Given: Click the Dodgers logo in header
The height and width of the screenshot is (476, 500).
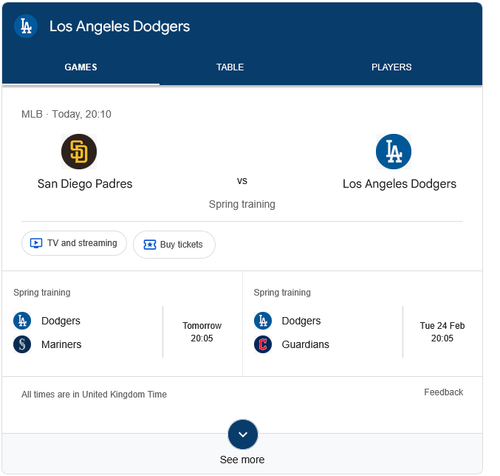Looking at the screenshot, I should pyautogui.click(x=26, y=26).
